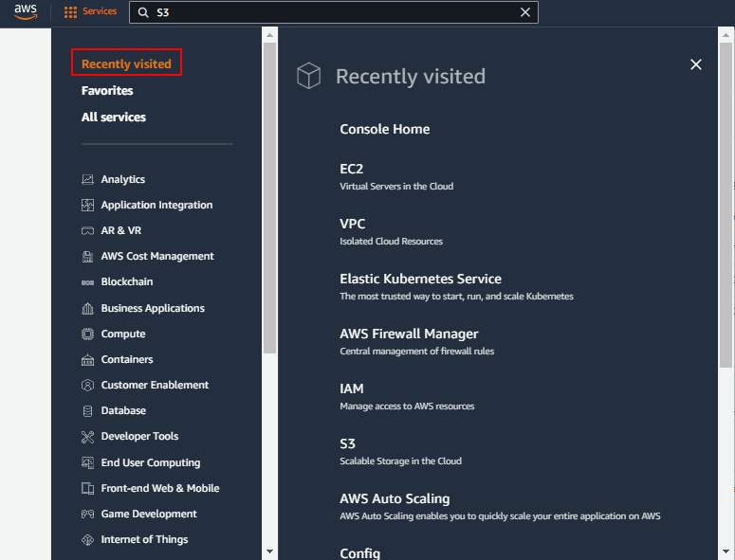
Task: Click 'Central management of firewall rules' text
Action: [x=417, y=352]
